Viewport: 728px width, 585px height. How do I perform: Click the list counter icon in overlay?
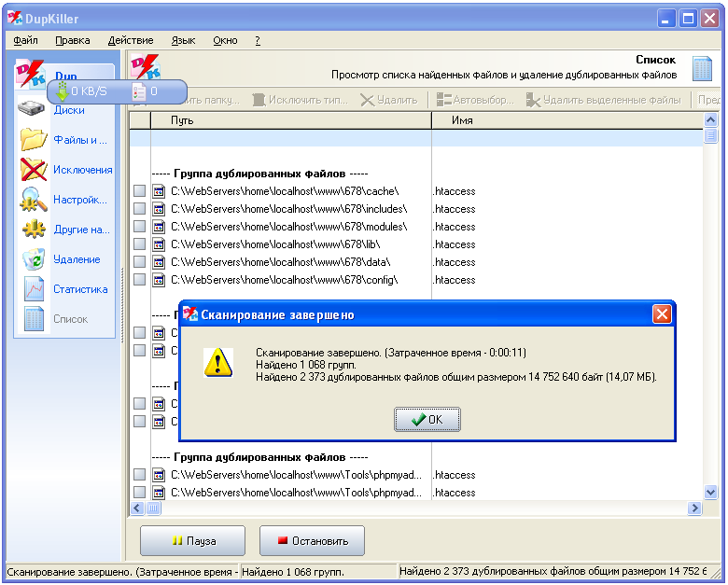[139, 91]
